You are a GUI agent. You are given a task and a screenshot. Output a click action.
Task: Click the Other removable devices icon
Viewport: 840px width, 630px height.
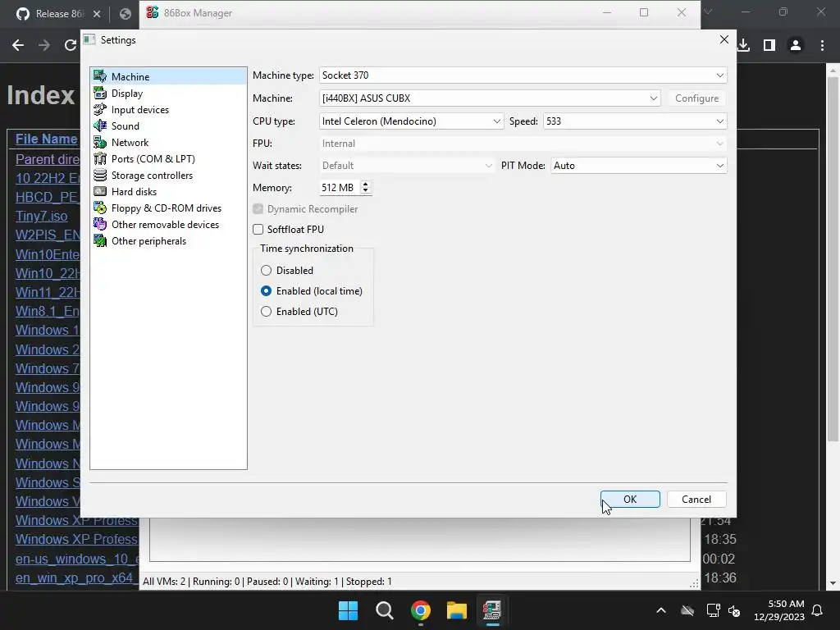pyautogui.click(x=100, y=225)
